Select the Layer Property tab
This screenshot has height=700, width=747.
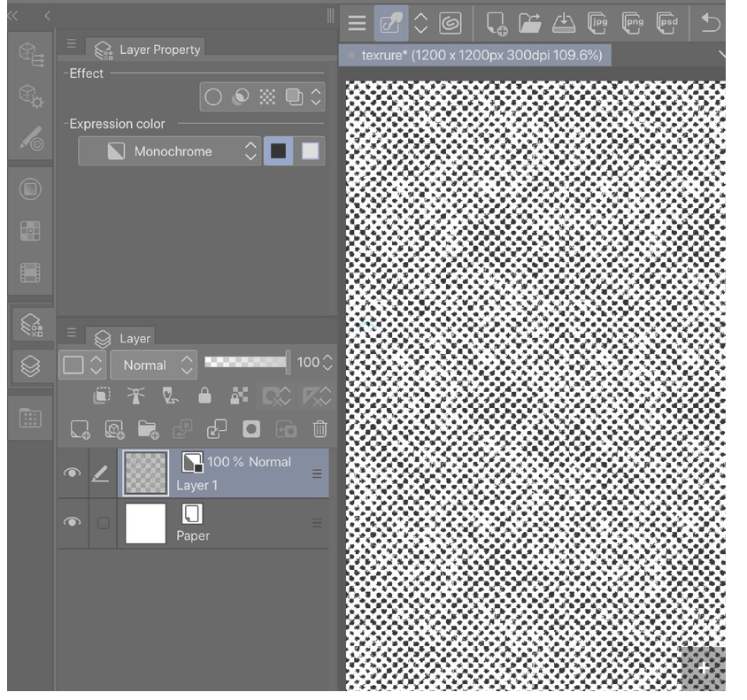coord(146,50)
